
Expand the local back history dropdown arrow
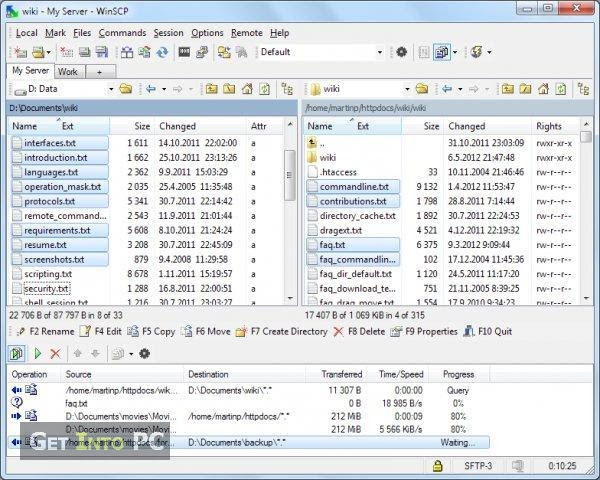point(164,90)
